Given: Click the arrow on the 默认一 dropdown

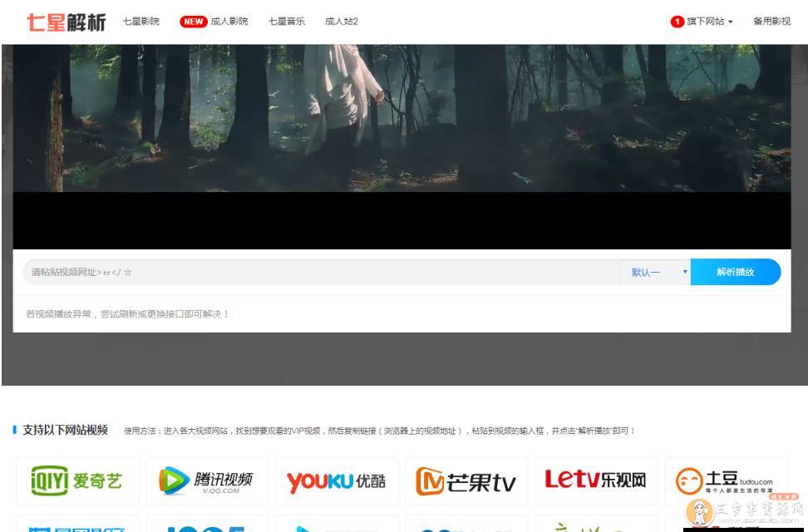Looking at the screenshot, I should (685, 273).
